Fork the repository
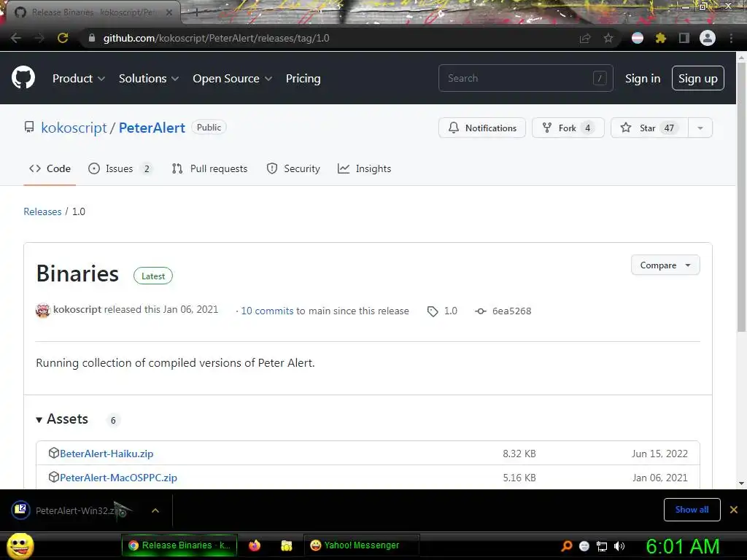 tap(568, 128)
